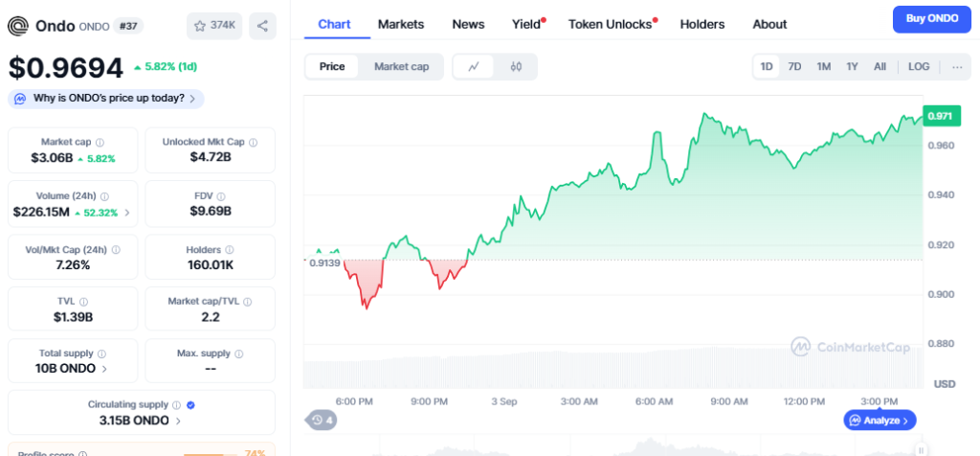
Task: Set chart range to 1D
Action: (x=767, y=66)
